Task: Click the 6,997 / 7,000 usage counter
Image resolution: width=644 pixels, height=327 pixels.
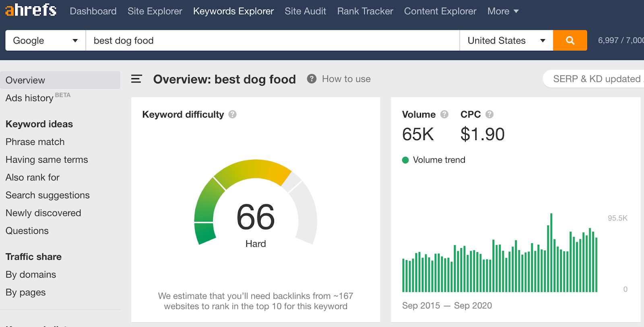Action: click(621, 40)
